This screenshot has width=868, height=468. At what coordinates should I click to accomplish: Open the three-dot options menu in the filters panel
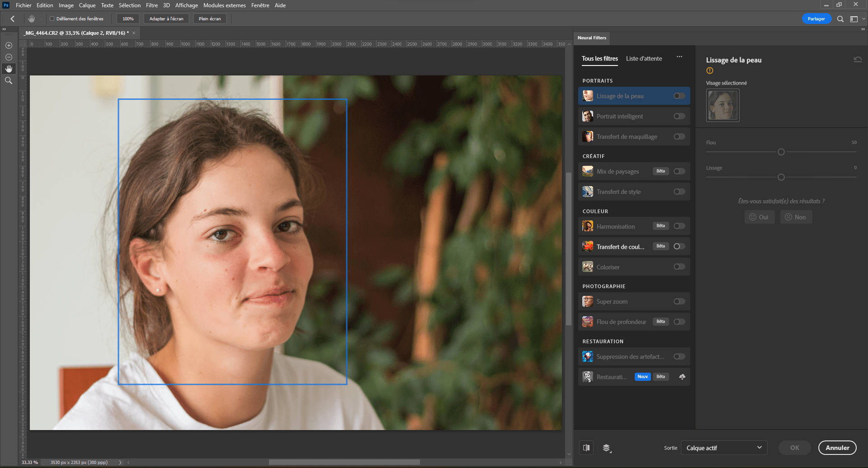pyautogui.click(x=679, y=57)
